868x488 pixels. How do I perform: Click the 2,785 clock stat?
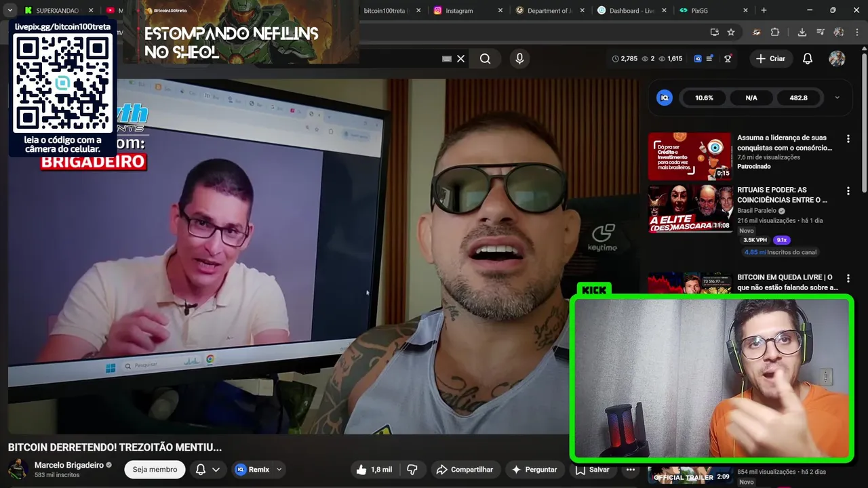pyautogui.click(x=625, y=59)
